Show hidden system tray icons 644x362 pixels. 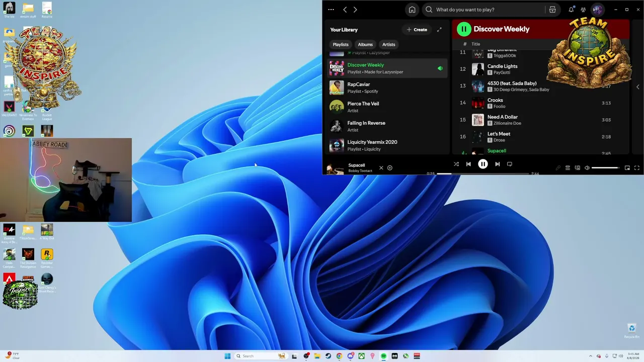591,356
